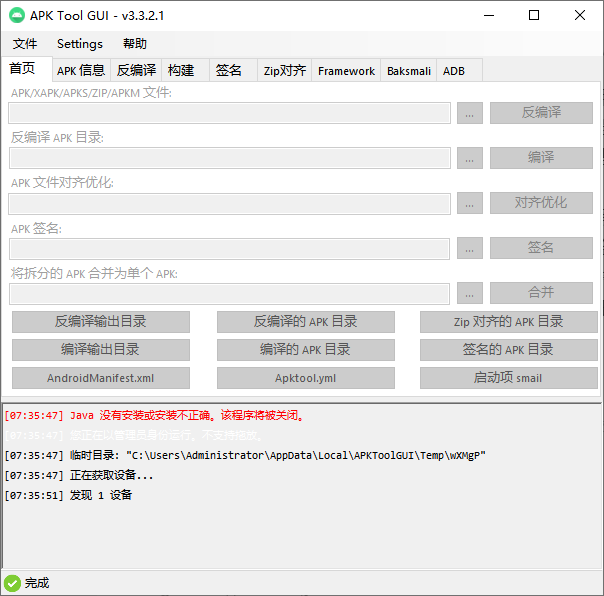Click the 编译 button
This screenshot has width=604, height=596.
click(x=541, y=158)
